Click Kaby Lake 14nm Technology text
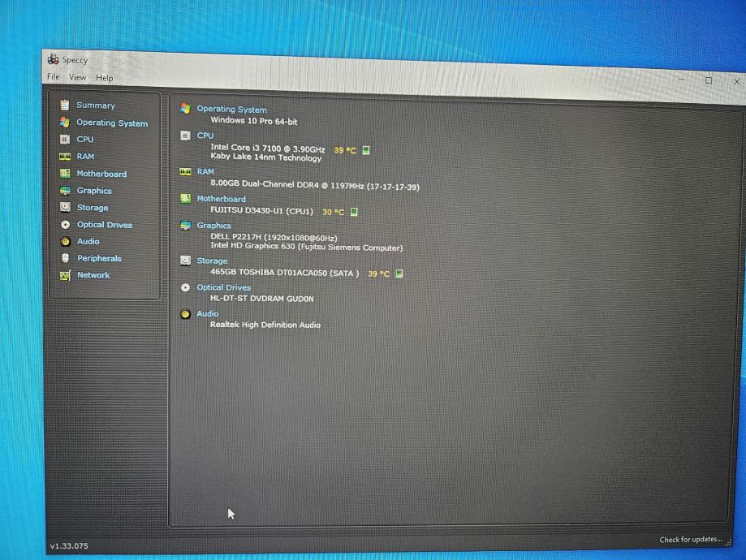The image size is (746, 560). (266, 157)
